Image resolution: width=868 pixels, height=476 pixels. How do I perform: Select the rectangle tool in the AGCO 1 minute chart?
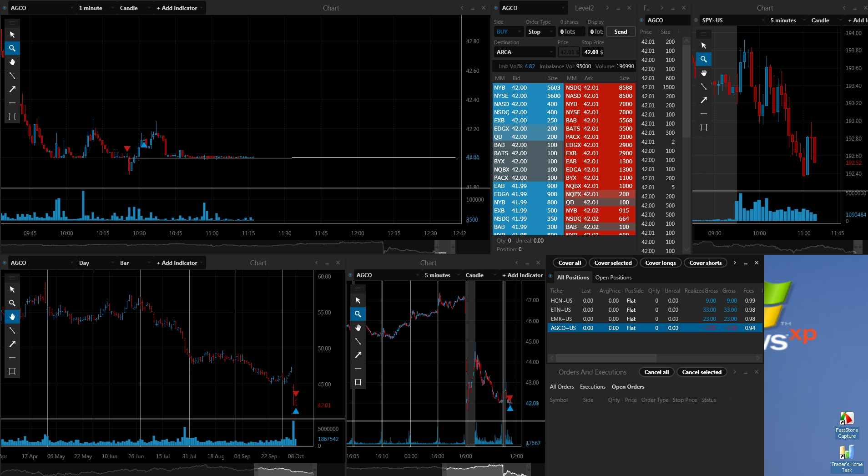[12, 116]
